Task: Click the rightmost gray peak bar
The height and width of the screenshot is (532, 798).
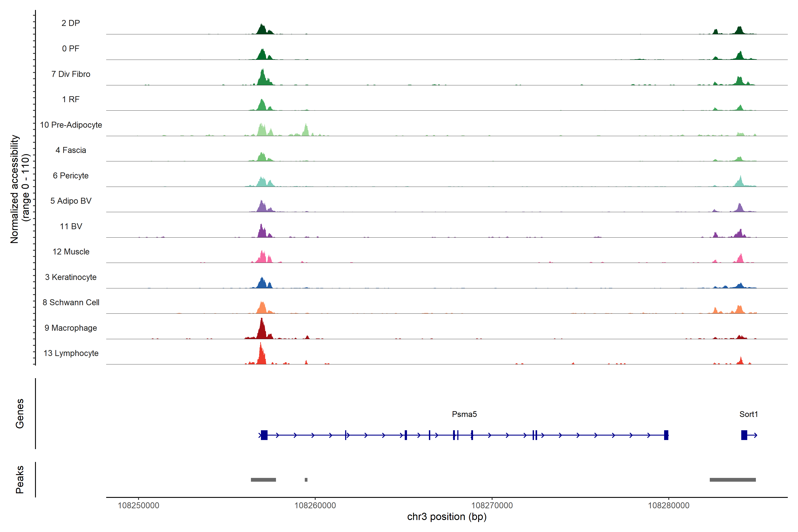Action: [733, 480]
